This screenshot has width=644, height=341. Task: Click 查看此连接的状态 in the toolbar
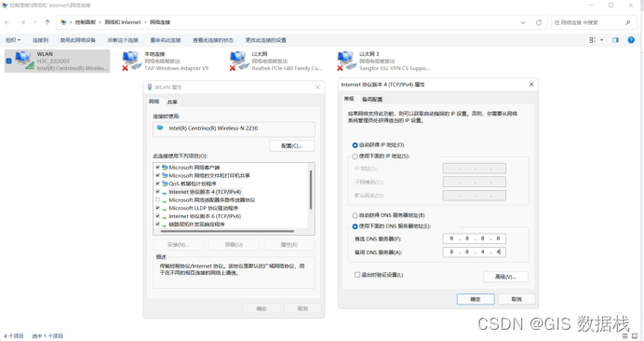click(x=213, y=40)
